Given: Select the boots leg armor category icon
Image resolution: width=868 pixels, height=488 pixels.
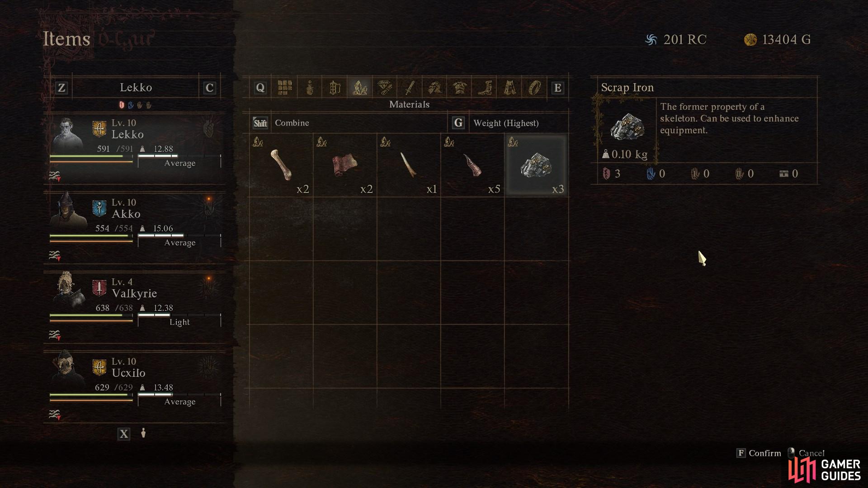Looking at the screenshot, I should tap(485, 88).
